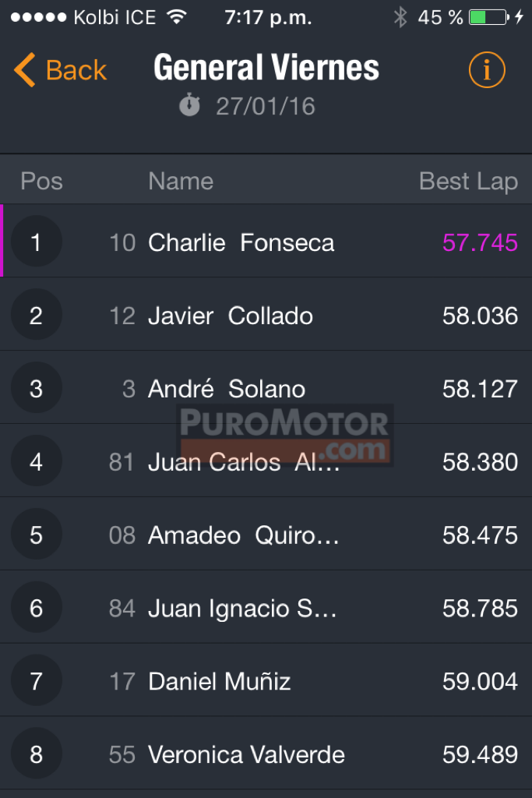Tap the position 1 circle badge

point(36,242)
